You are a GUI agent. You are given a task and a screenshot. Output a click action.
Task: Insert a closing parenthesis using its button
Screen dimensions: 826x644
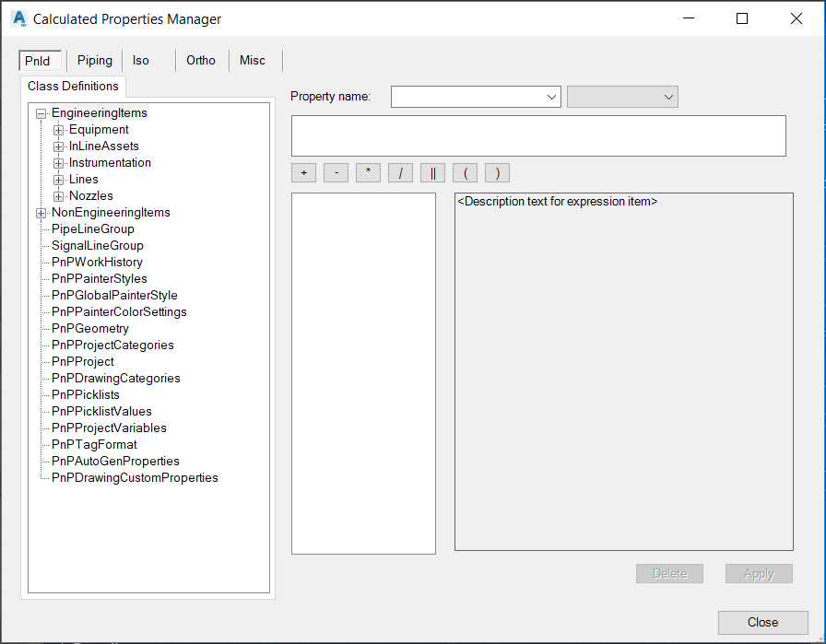tap(497, 172)
